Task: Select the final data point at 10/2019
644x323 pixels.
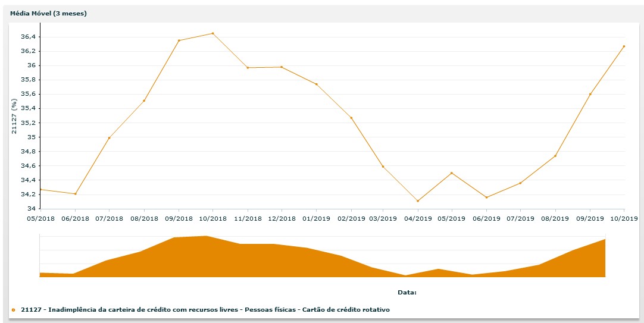Action: coord(624,46)
